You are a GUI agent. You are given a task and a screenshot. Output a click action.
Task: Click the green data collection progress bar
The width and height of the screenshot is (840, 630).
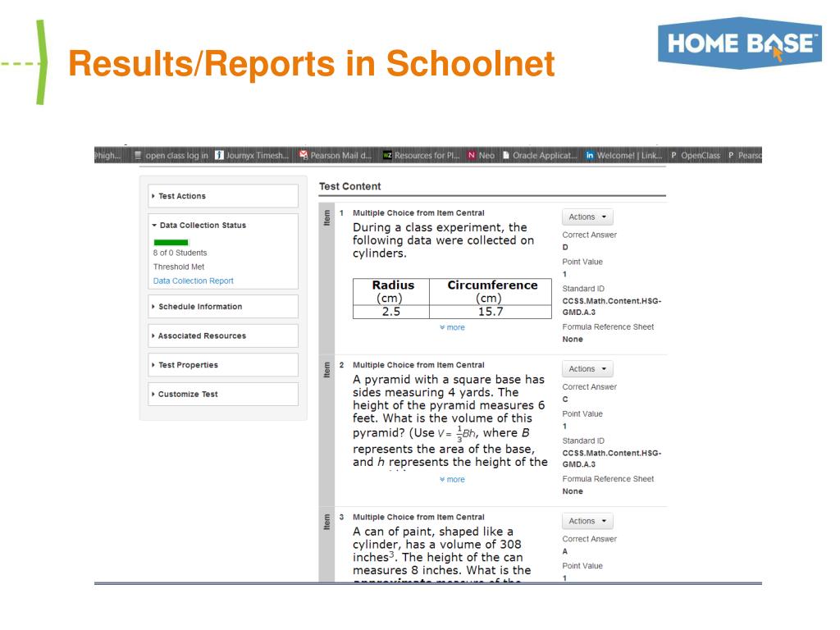(x=171, y=242)
